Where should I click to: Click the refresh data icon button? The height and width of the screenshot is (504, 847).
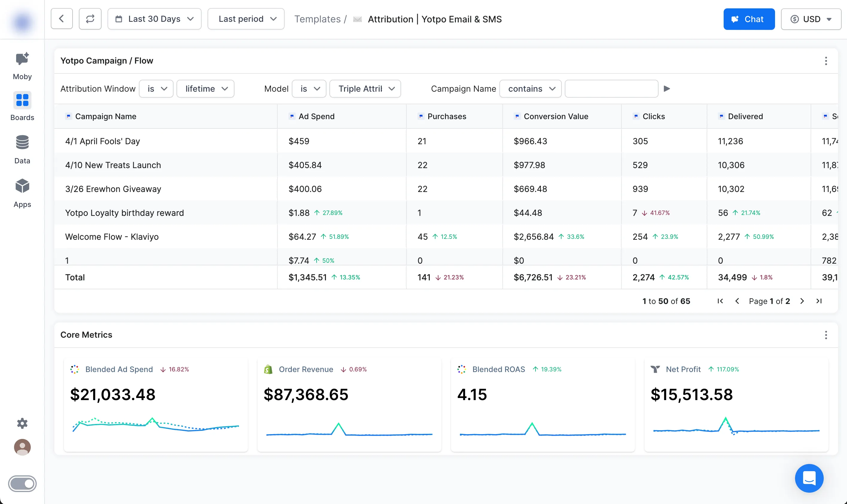click(x=90, y=19)
